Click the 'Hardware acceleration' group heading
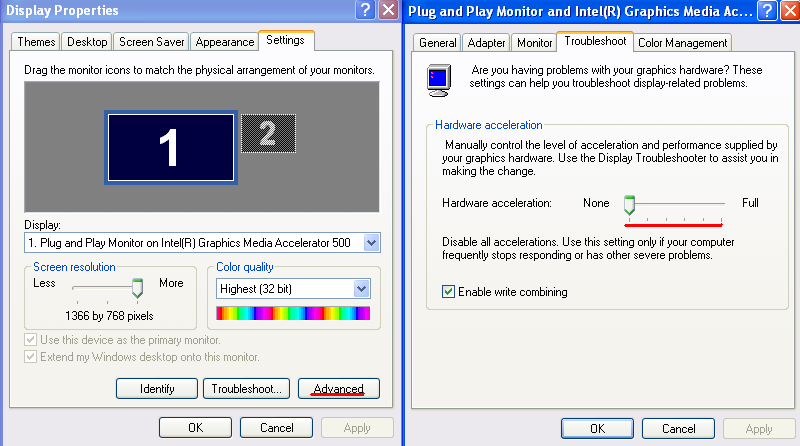The image size is (800, 446). click(489, 125)
